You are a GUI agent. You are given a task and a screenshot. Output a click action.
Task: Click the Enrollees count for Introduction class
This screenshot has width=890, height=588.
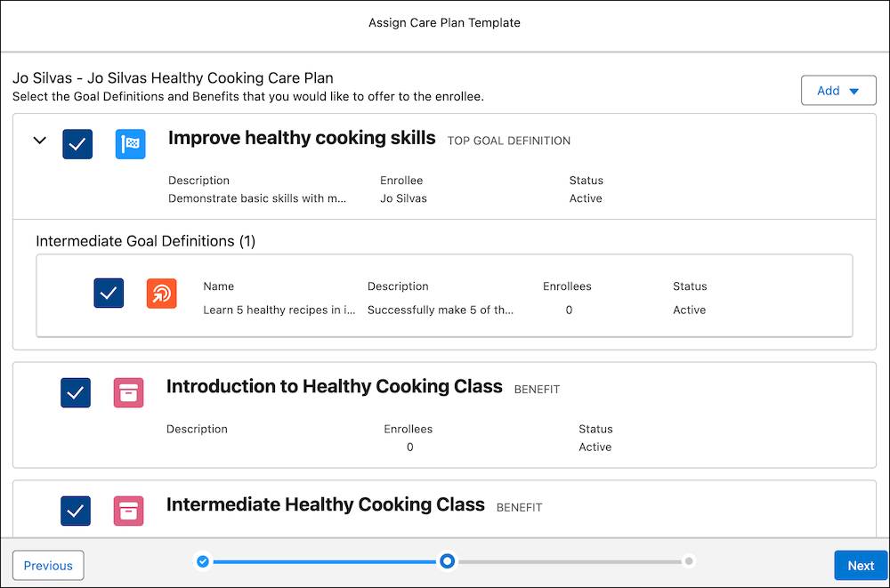point(409,447)
